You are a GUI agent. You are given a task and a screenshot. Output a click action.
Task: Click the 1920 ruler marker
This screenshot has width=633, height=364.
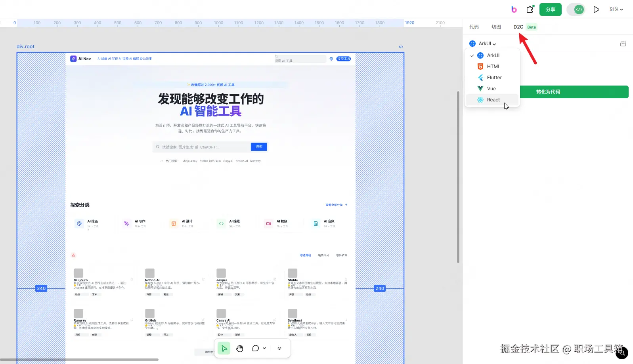pos(409,23)
